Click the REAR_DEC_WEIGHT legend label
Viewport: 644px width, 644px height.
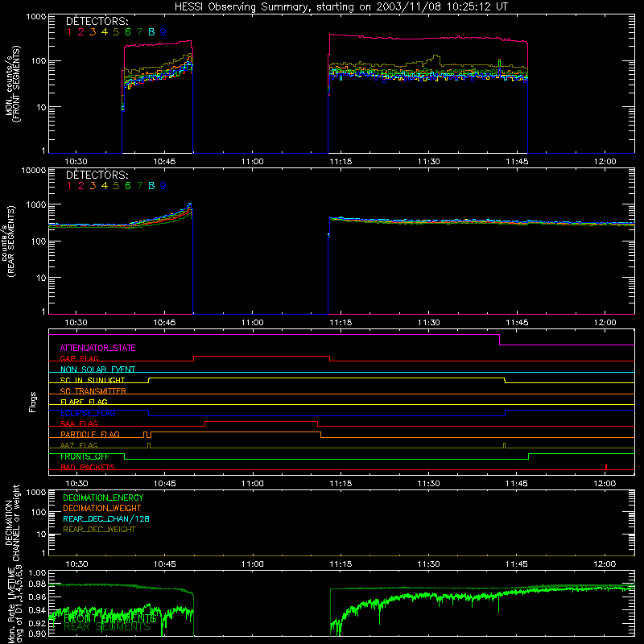click(99, 530)
